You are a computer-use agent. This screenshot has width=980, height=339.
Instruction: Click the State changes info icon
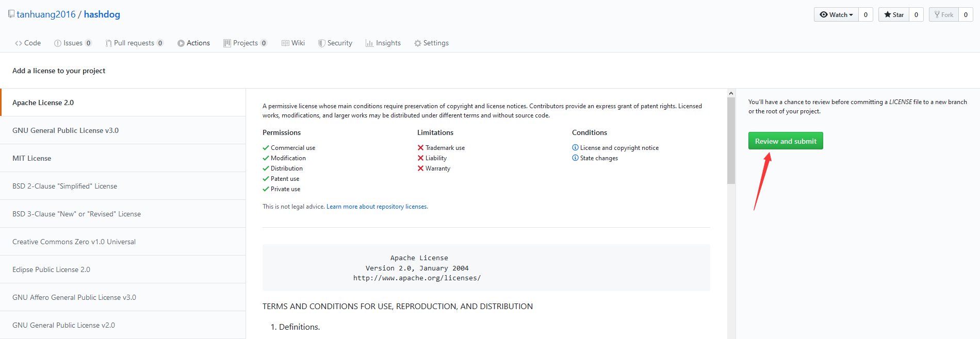[575, 158]
